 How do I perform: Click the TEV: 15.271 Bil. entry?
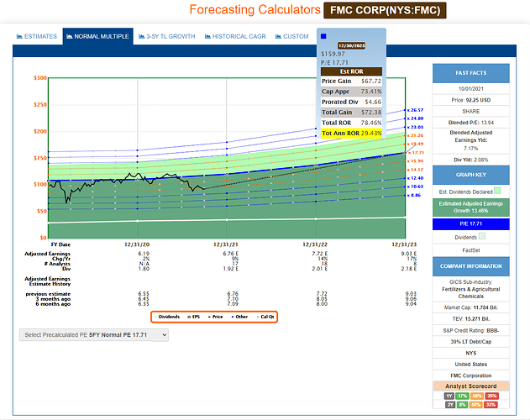471,319
